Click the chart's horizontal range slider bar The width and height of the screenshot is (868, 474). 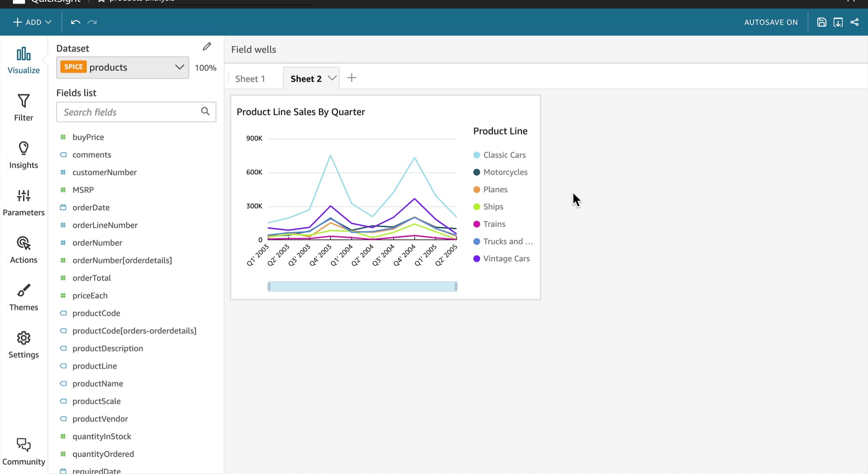[363, 286]
